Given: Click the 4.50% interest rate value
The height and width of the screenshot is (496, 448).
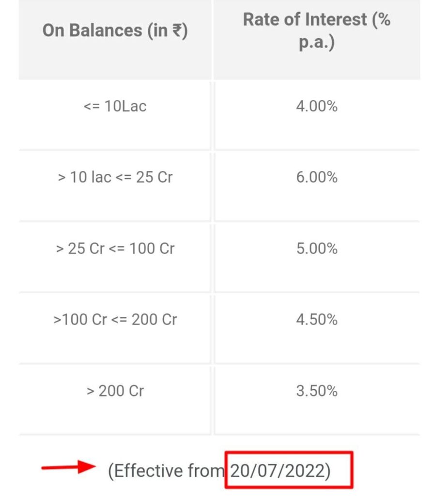Looking at the screenshot, I should pos(317,320).
